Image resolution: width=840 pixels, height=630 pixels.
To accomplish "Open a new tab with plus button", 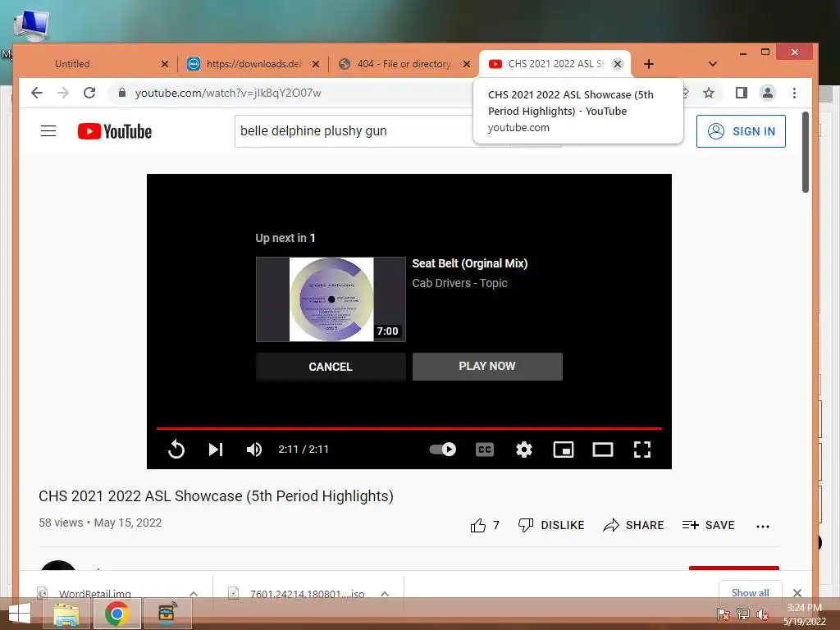I will pyautogui.click(x=649, y=64).
